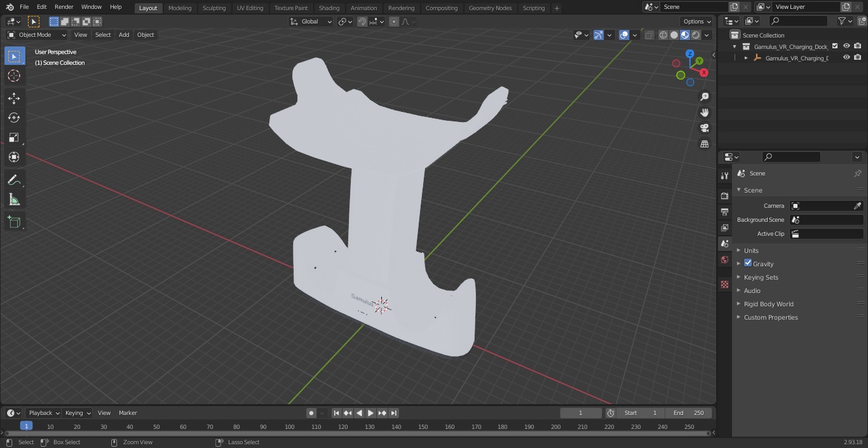The image size is (868, 448).
Task: Click the Blender logo menu
Action: click(10, 7)
